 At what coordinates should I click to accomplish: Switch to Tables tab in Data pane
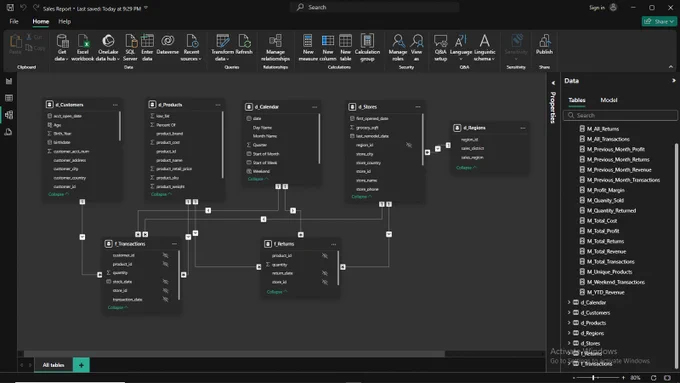(577, 100)
